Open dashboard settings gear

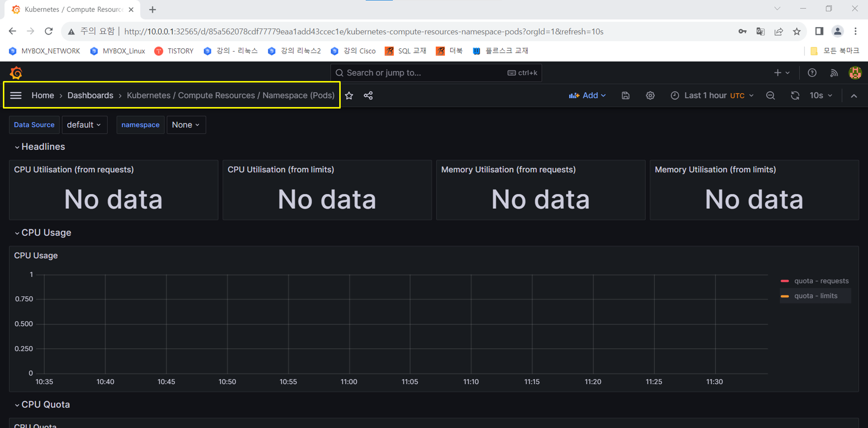coord(650,96)
